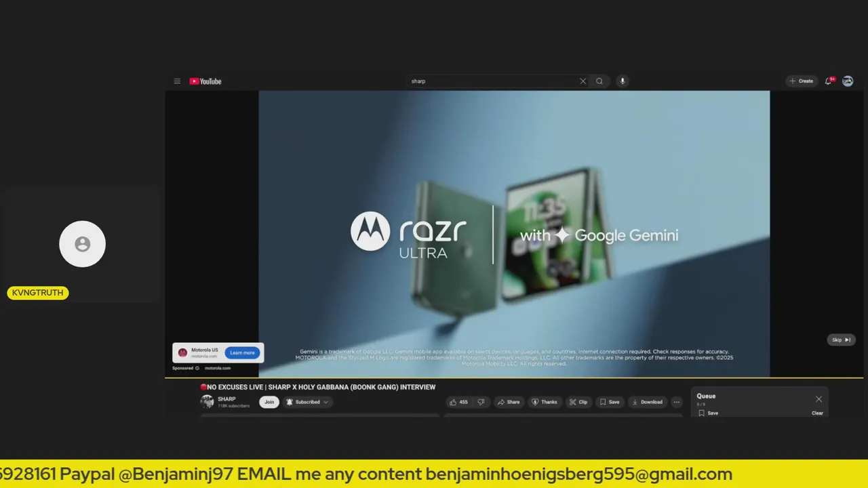Click the KVNGTRUTH participant avatar
The height and width of the screenshot is (488, 868).
pos(82,244)
